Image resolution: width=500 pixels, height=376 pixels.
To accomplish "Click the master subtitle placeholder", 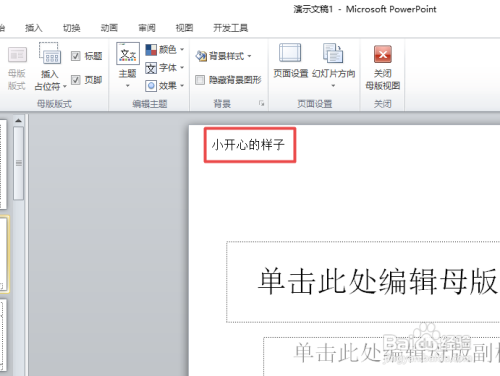I will [382, 357].
